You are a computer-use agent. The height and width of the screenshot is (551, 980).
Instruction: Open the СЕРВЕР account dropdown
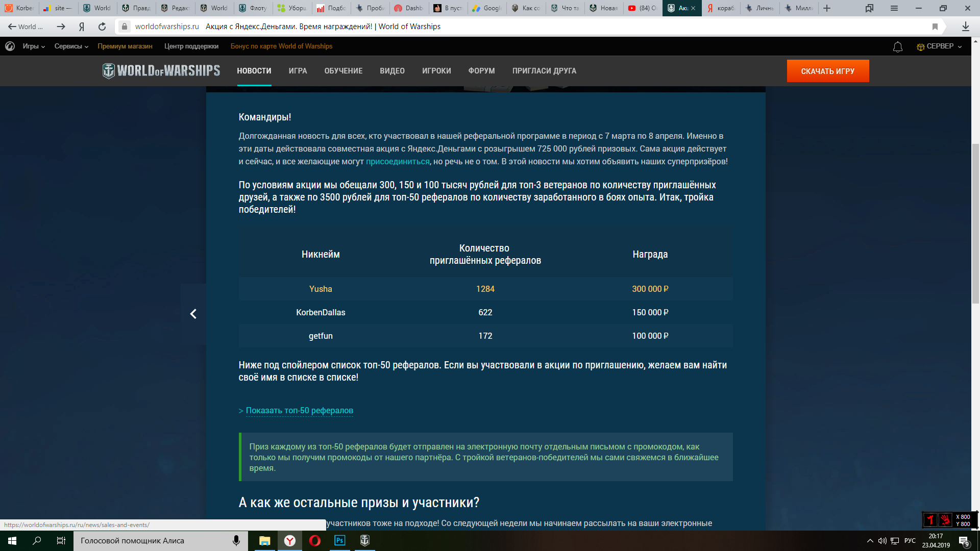coord(939,46)
